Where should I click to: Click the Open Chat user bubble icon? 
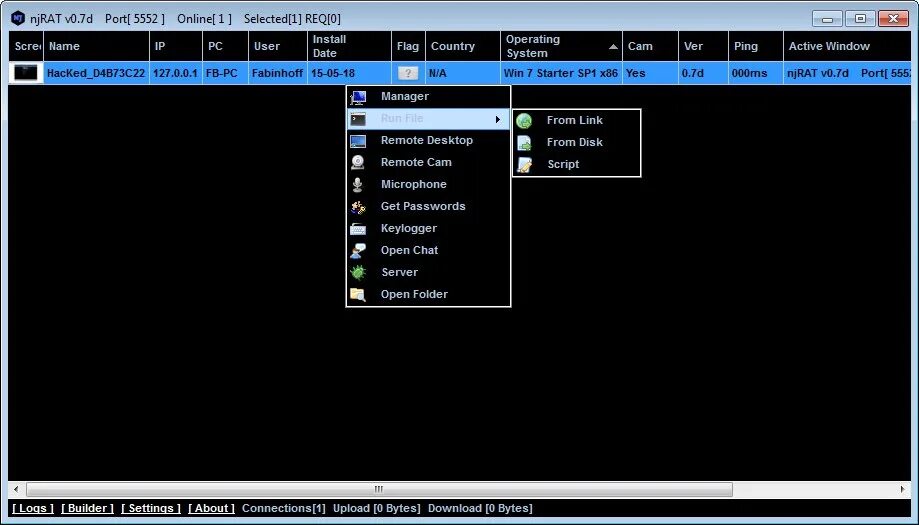pyautogui.click(x=358, y=251)
